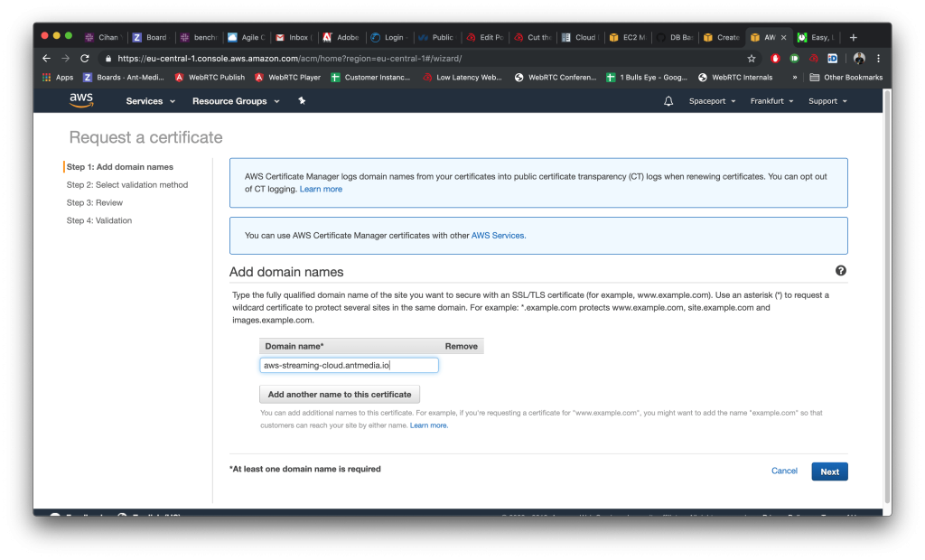
Task: Open the Customer Instanc bookmark
Action: tap(369, 78)
